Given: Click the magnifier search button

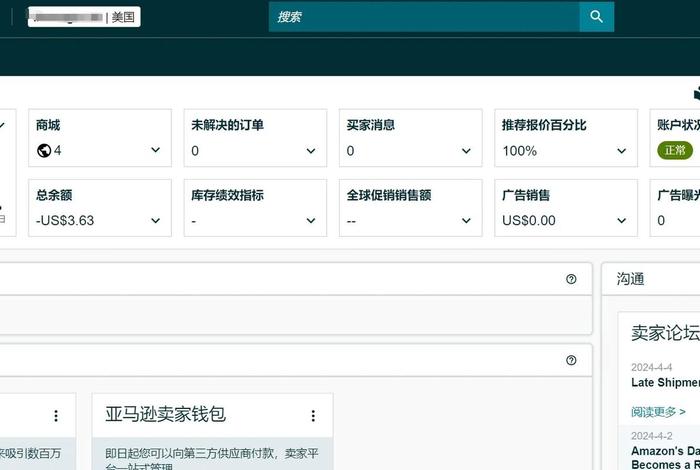Looking at the screenshot, I should [x=597, y=16].
